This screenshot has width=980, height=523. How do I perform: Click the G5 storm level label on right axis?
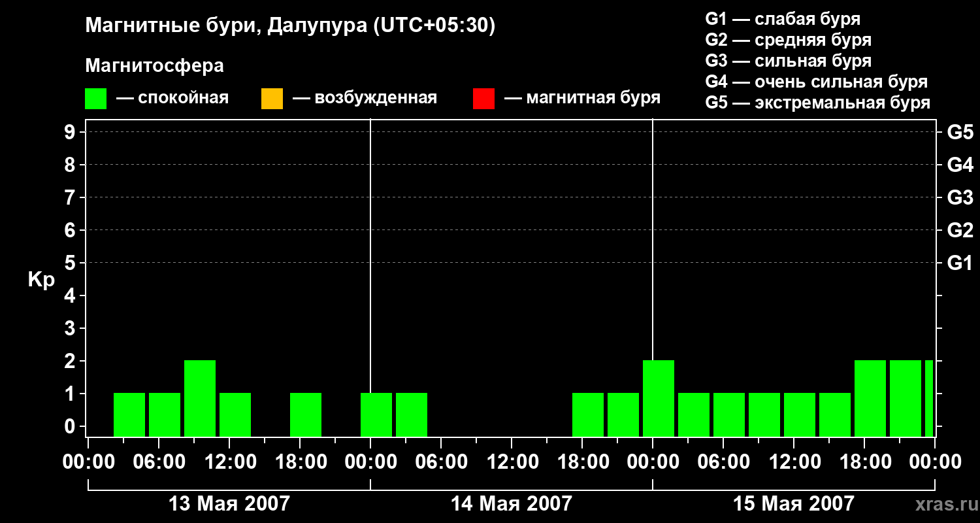960,132
